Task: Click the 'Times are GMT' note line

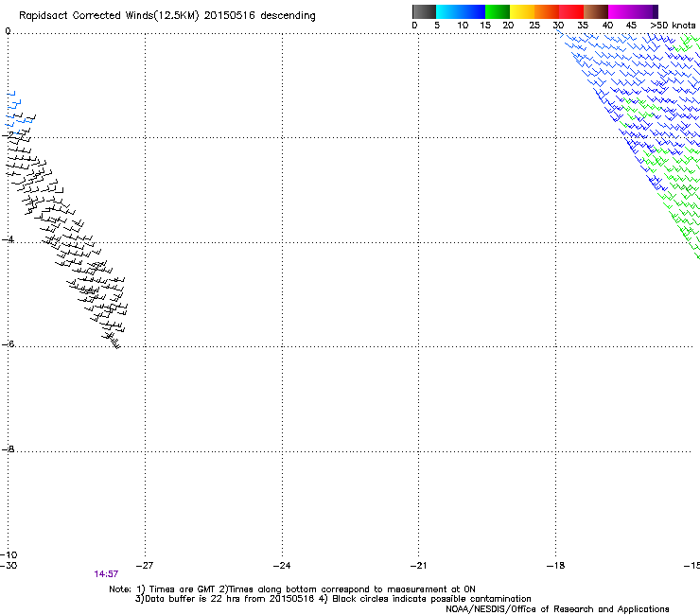Action: (292, 589)
